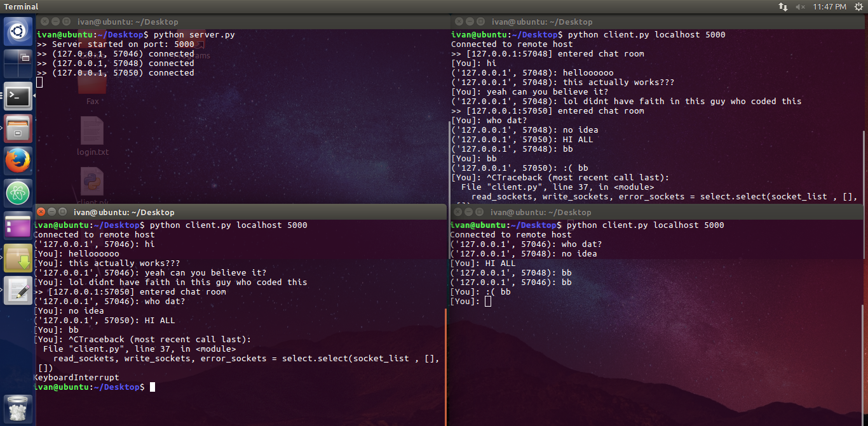This screenshot has height=426, width=868.
Task: Click the bottom-right terminal scrollbar
Action: click(x=864, y=364)
